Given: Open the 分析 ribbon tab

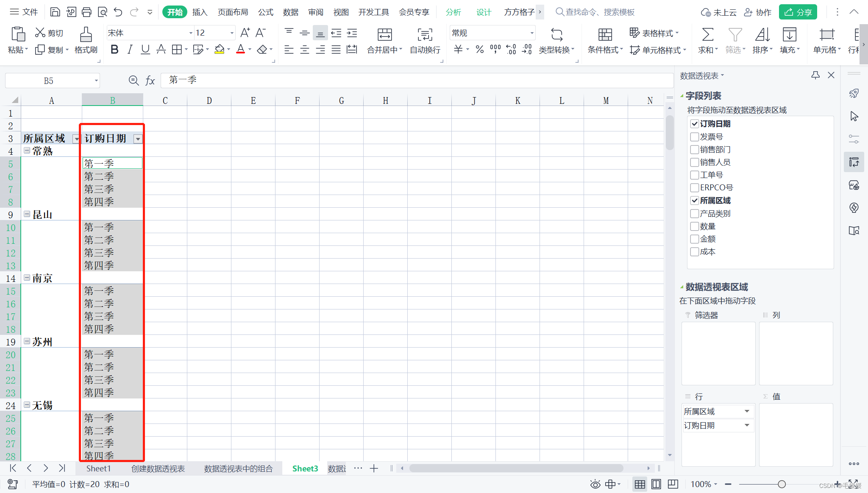Looking at the screenshot, I should (x=453, y=12).
